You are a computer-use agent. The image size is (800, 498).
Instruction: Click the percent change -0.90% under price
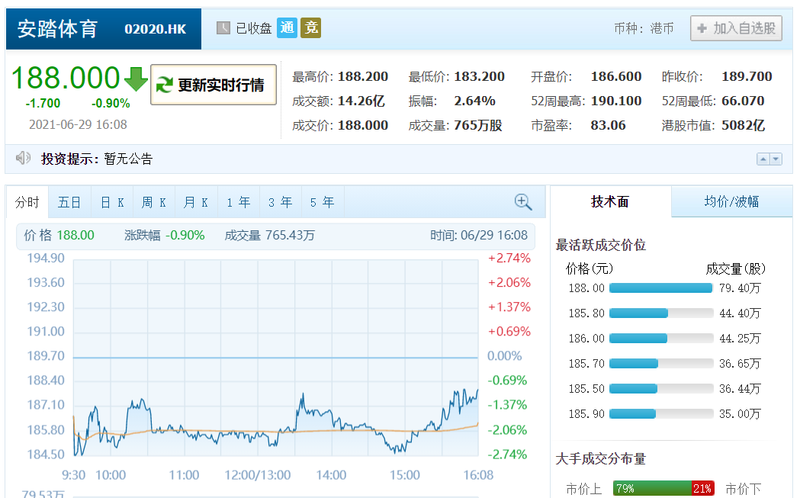coord(111,103)
